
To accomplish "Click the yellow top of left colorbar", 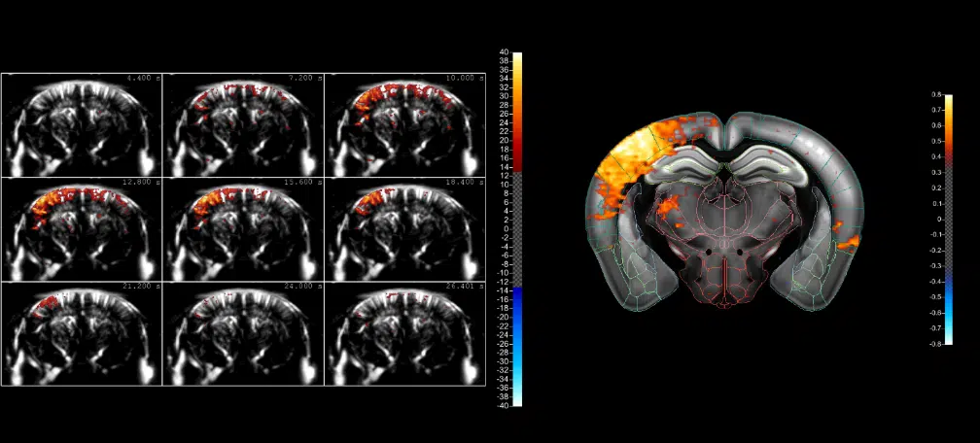I will [x=517, y=63].
